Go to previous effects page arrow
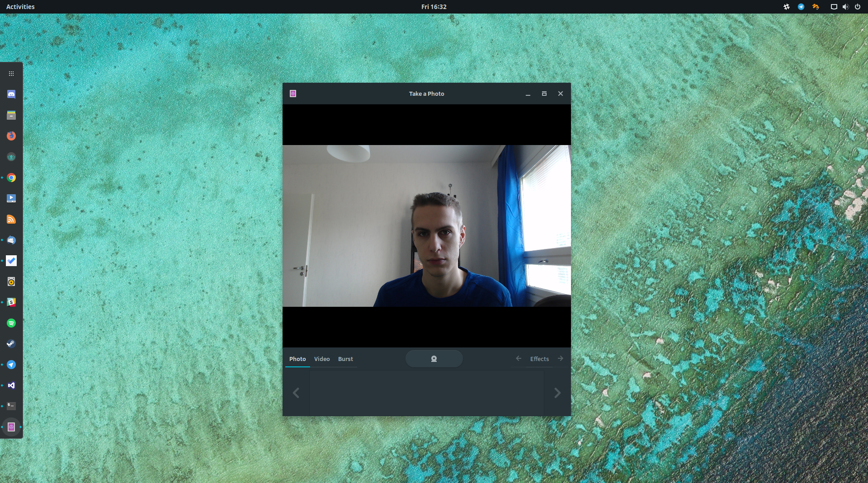Screen dimensions: 868x483 click(x=519, y=358)
